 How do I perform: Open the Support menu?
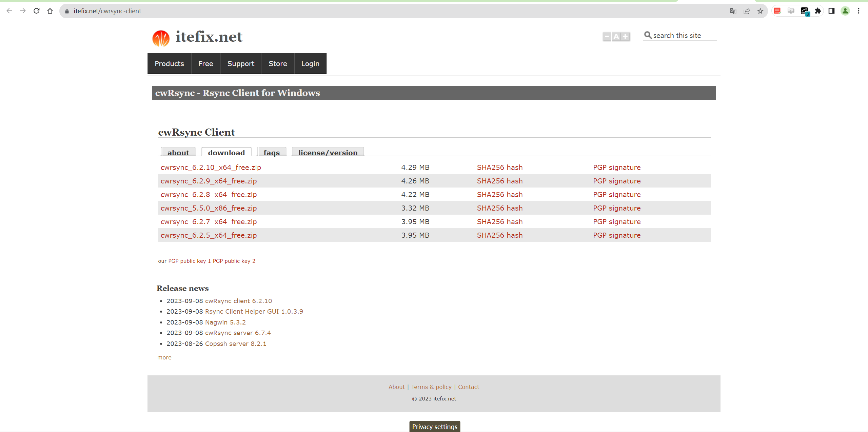tap(241, 63)
